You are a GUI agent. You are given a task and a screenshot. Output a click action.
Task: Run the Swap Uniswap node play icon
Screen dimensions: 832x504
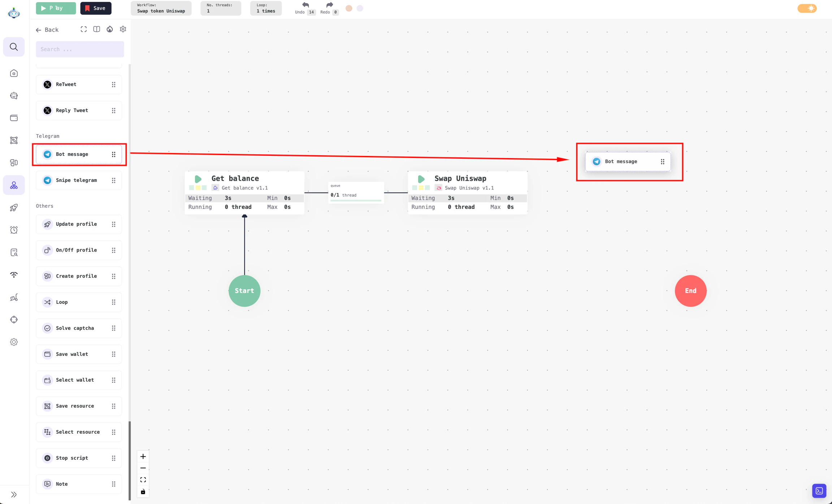421,179
